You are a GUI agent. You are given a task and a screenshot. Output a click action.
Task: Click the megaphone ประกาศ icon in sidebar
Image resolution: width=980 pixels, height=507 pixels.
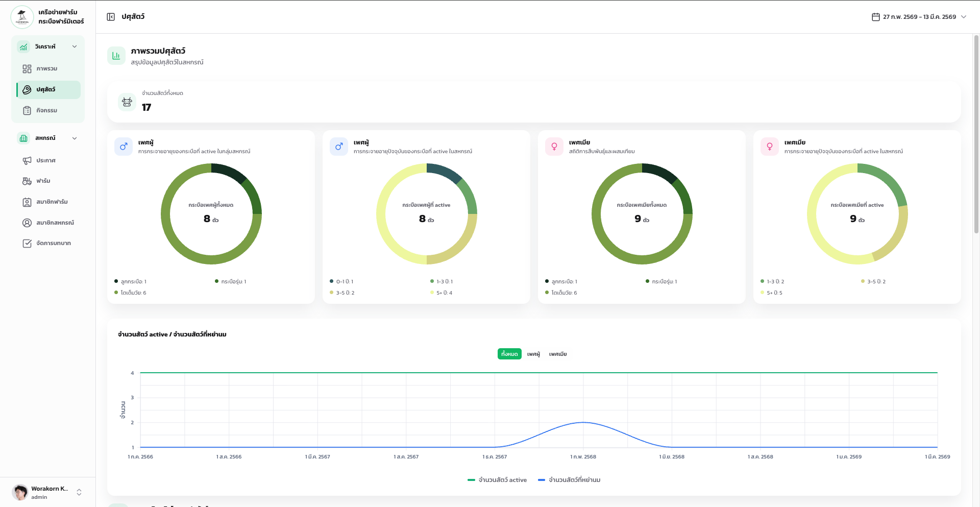tap(27, 160)
